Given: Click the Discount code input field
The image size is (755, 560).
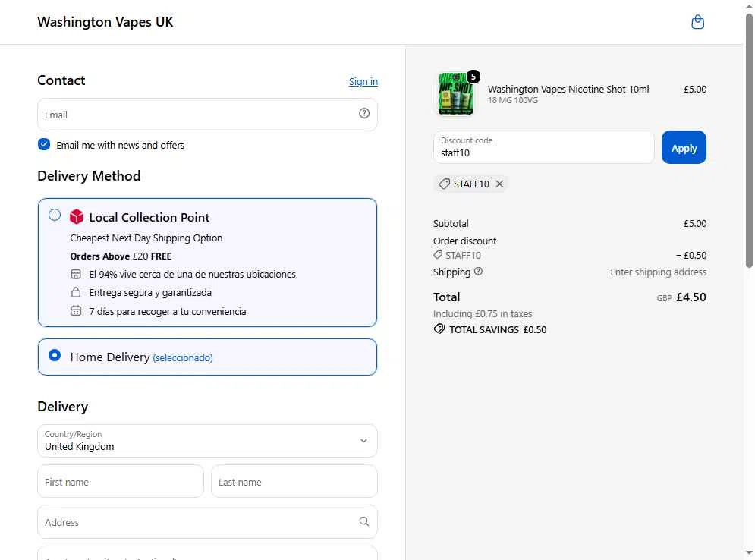Looking at the screenshot, I should 543,147.
